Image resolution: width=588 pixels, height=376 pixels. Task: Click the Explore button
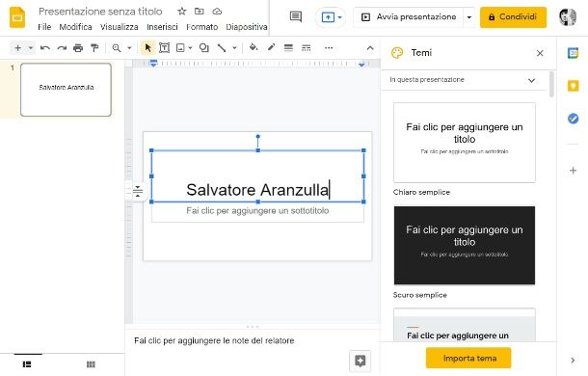360,361
